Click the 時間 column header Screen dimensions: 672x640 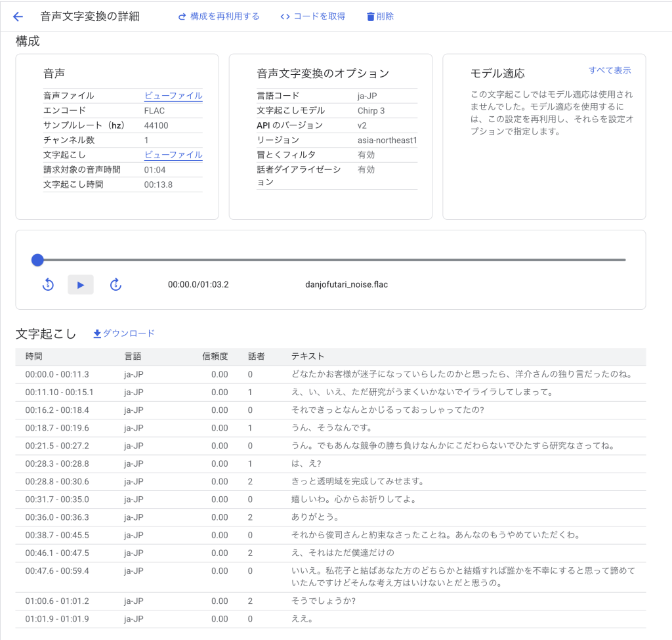[34, 356]
